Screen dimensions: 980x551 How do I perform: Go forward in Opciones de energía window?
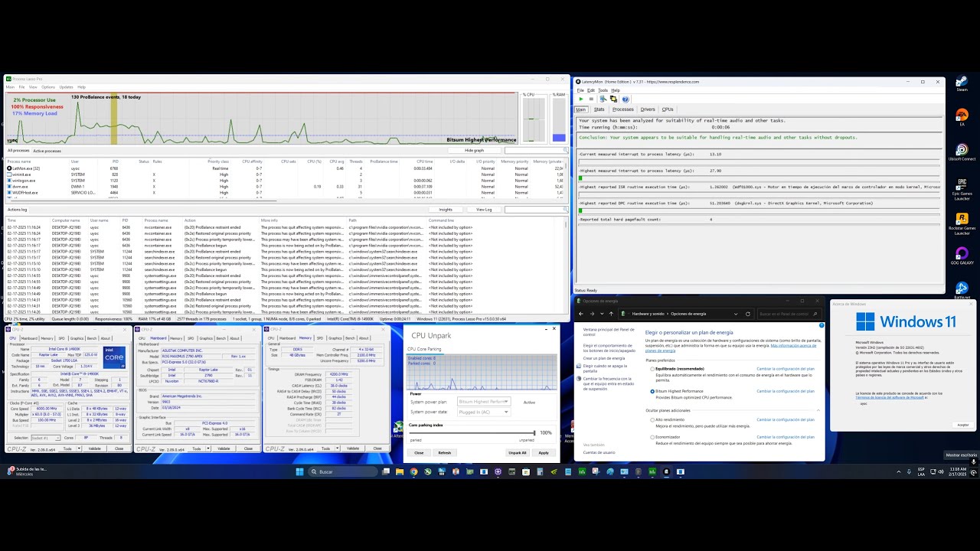pos(591,314)
